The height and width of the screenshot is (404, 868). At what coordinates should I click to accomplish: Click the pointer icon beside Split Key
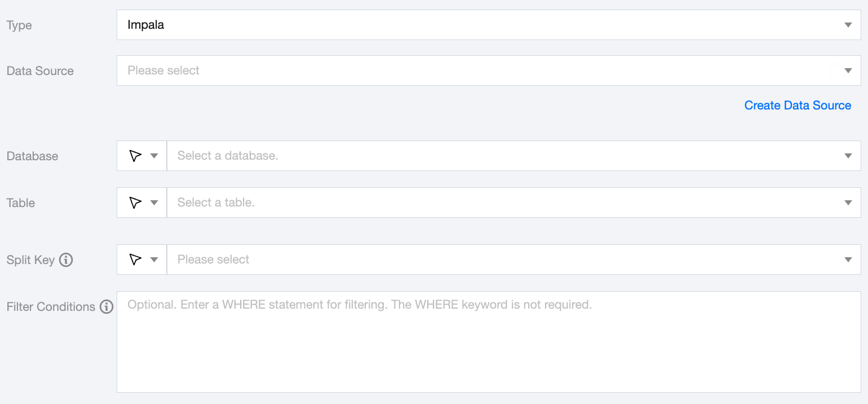(x=135, y=260)
